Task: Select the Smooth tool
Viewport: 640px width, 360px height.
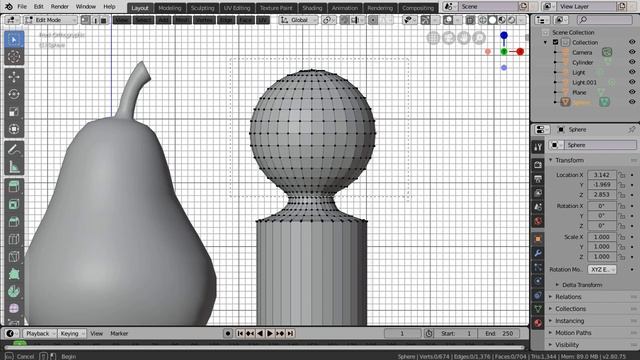Action: tap(14, 309)
